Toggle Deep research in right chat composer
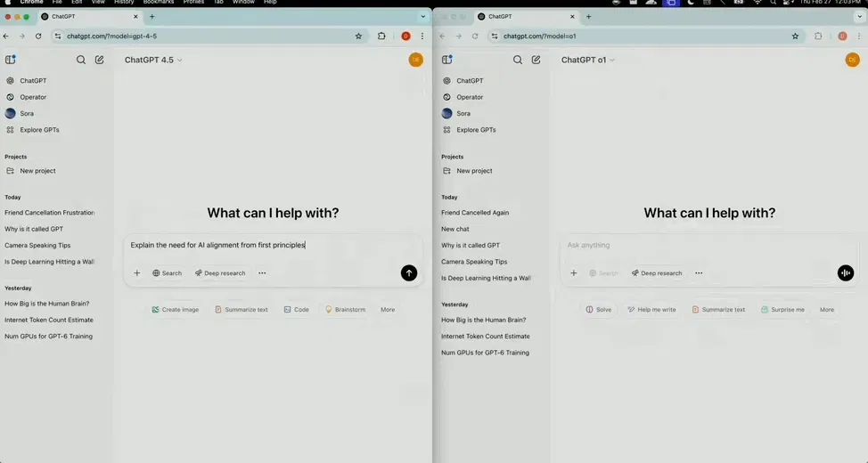 [657, 273]
